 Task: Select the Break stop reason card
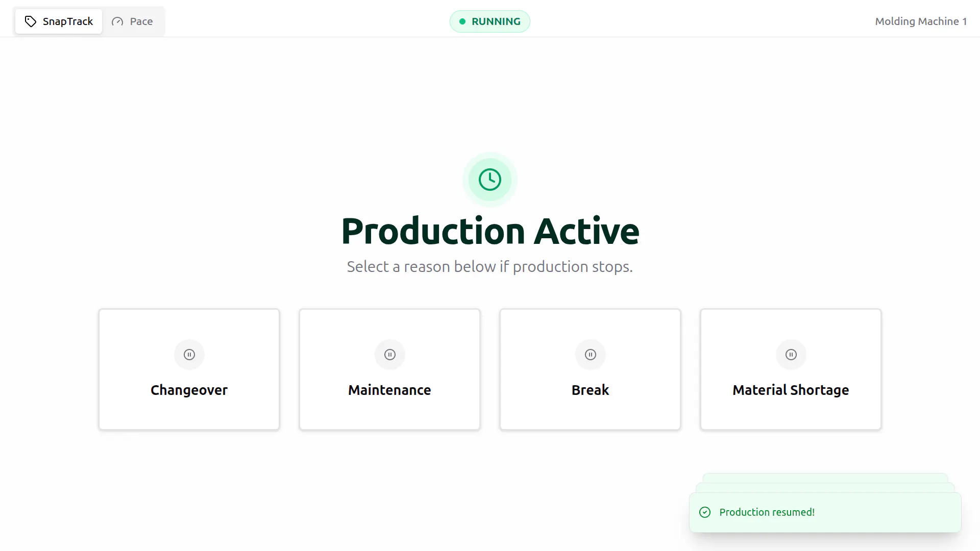point(591,369)
